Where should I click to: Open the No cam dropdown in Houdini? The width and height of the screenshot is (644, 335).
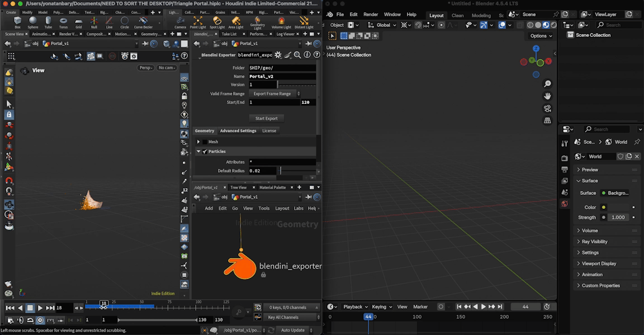(167, 68)
